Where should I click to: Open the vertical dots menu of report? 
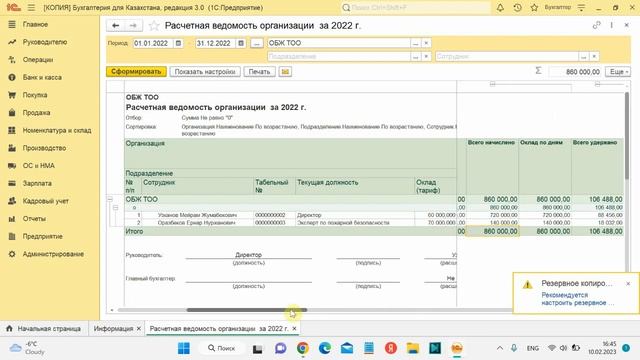click(611, 25)
